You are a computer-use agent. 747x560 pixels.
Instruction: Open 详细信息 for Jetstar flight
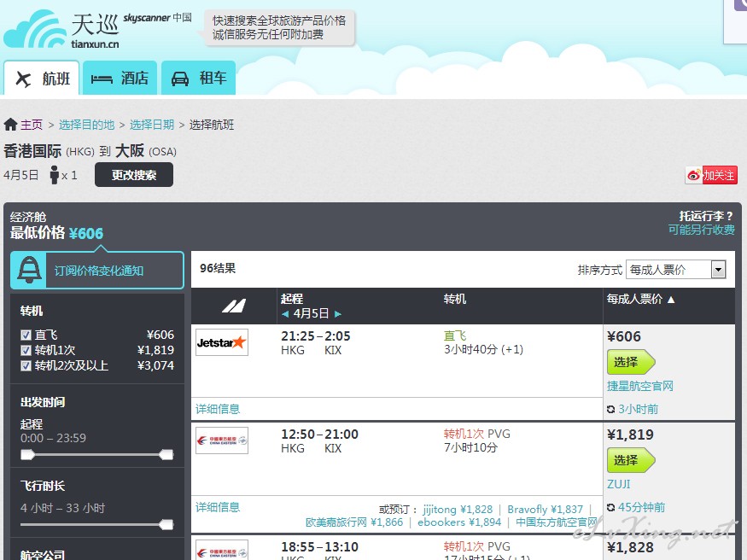218,409
